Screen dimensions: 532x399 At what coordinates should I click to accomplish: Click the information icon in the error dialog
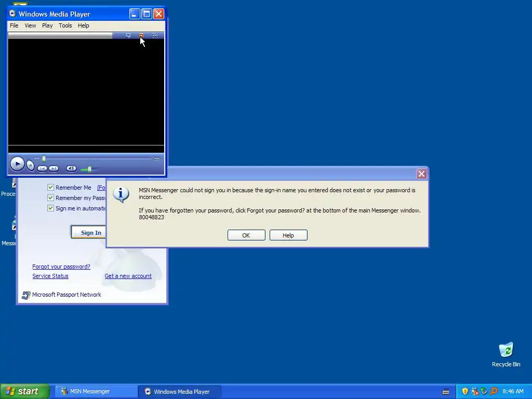(121, 195)
